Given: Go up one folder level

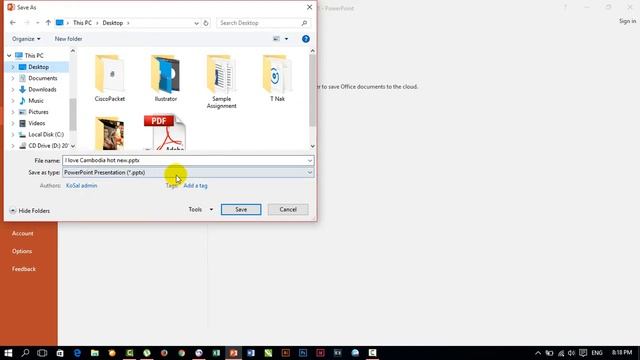Looking at the screenshot, I should coord(48,23).
